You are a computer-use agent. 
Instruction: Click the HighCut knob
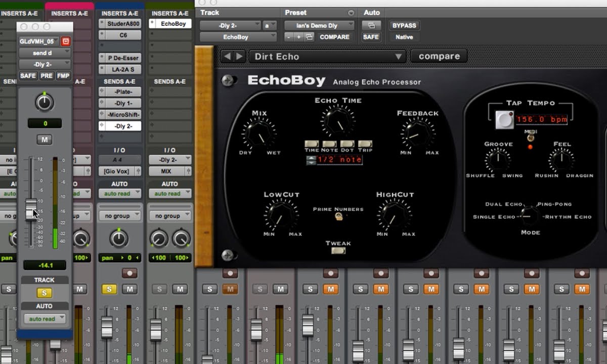[x=394, y=214]
